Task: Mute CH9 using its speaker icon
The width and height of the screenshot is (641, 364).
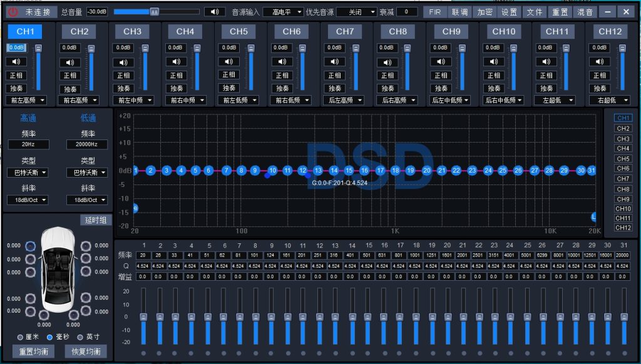Action: coord(441,62)
